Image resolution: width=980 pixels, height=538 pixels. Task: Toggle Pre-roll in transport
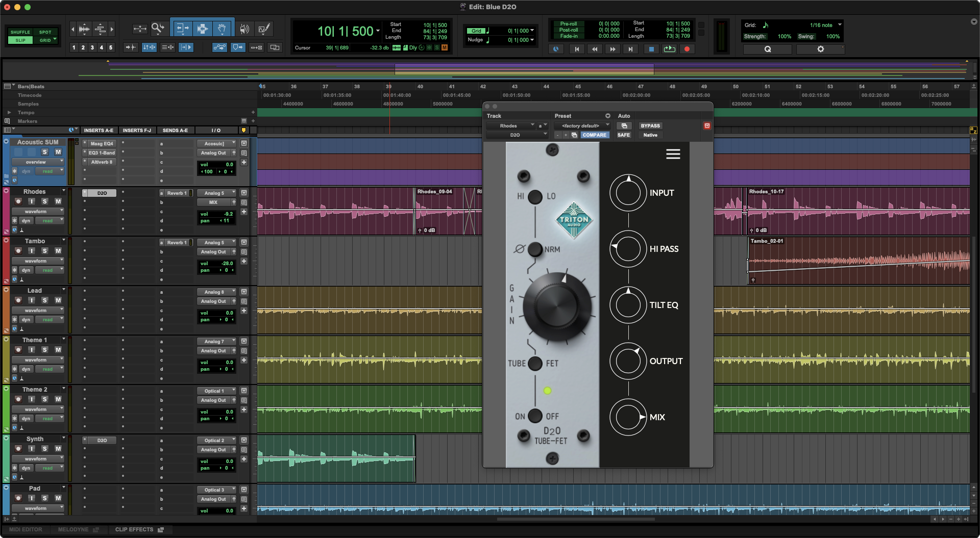point(569,24)
